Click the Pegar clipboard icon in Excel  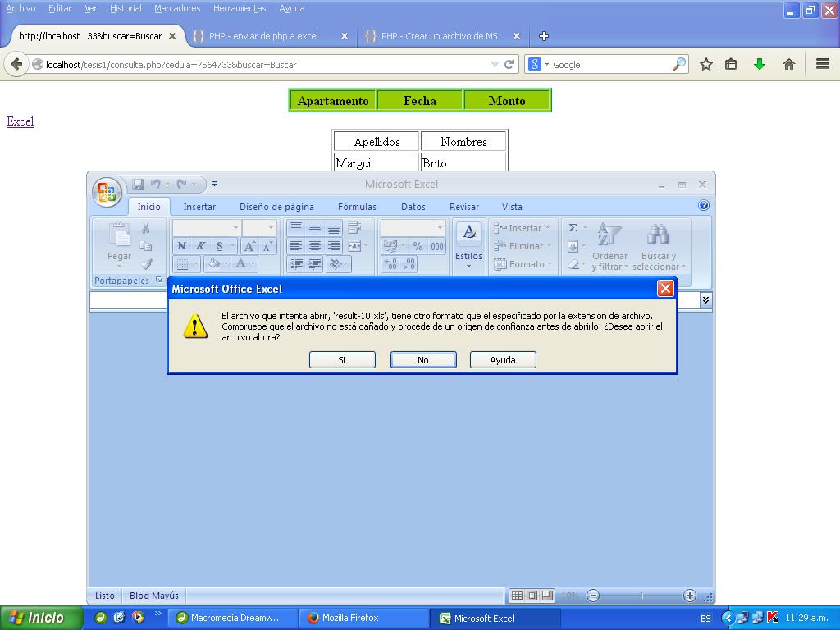point(119,235)
